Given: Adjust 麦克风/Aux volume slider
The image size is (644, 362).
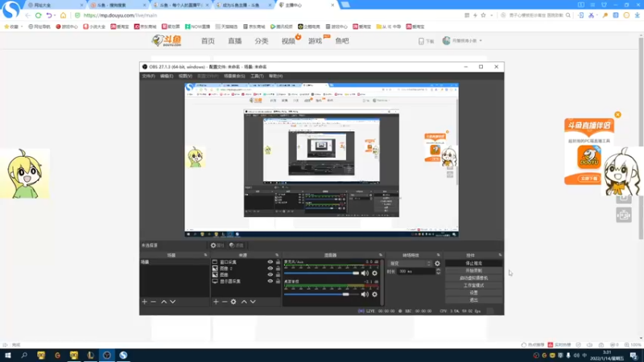Looking at the screenshot, I should (x=322, y=274).
